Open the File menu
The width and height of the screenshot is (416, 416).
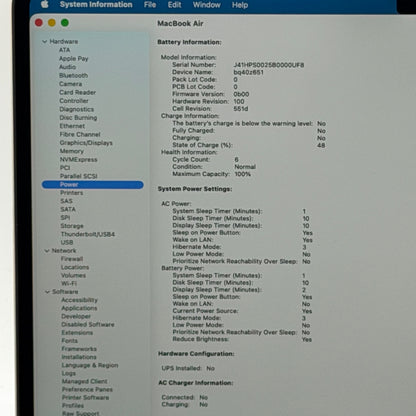point(150,5)
